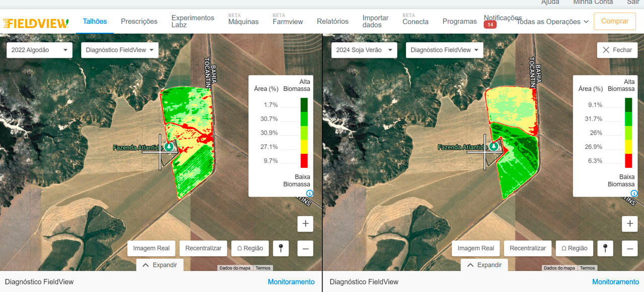
Task: Select Região on the left map
Action: 250,248
